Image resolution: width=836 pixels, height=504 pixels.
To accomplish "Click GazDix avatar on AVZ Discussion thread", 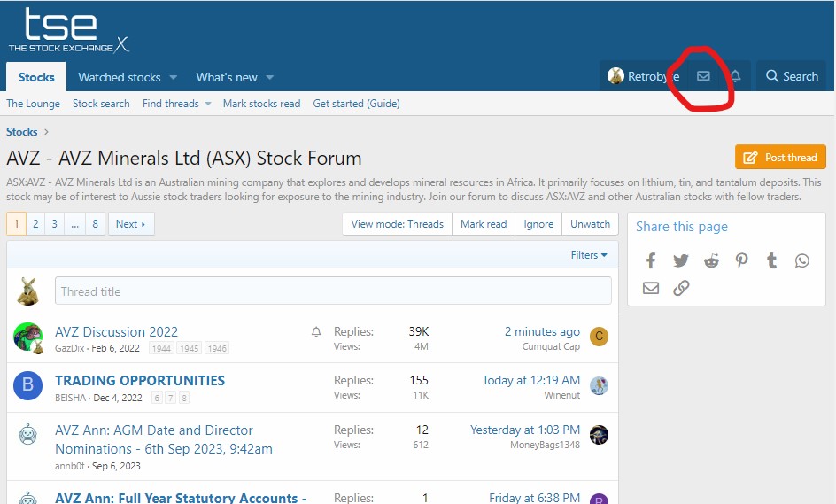I will click(27, 337).
